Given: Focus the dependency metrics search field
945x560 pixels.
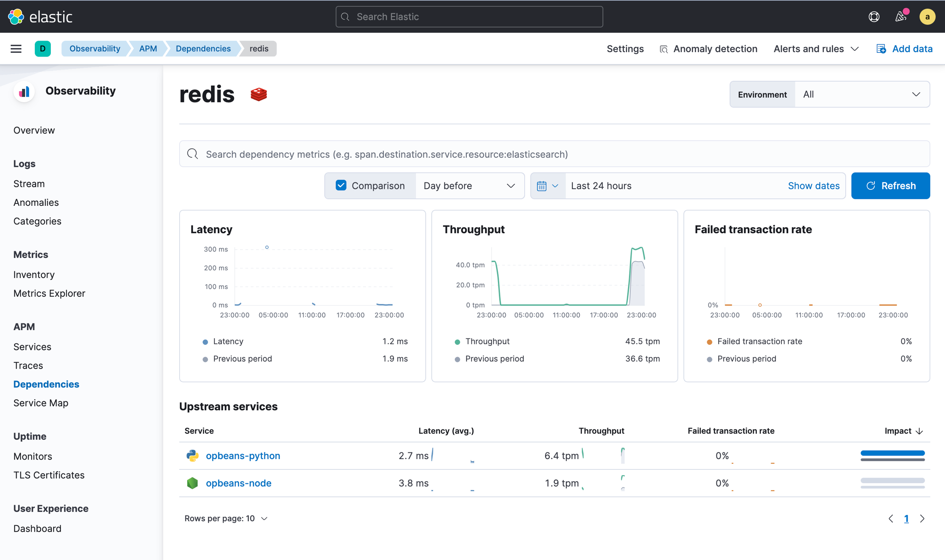Looking at the screenshot, I should click(x=554, y=154).
